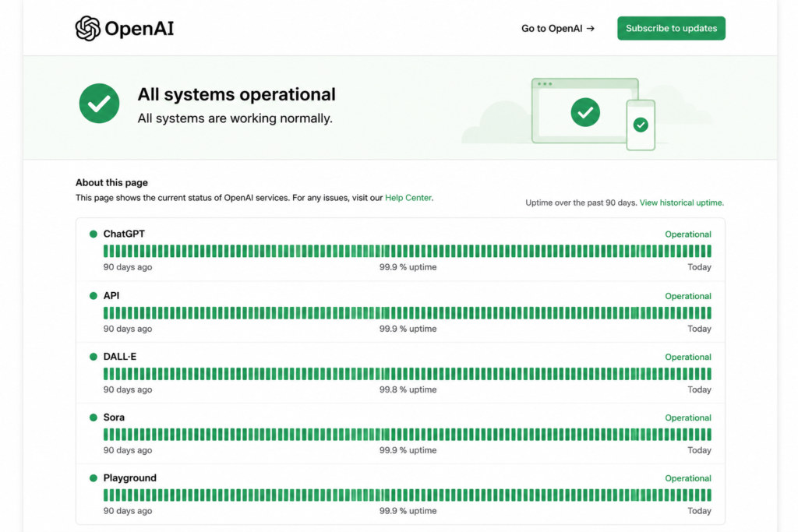Click Operational status text for Playground
Viewport: 798px width, 532px height.
click(688, 478)
